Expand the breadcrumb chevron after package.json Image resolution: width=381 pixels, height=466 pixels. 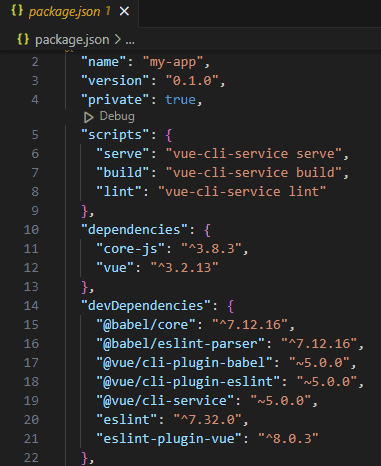pyautogui.click(x=117, y=40)
